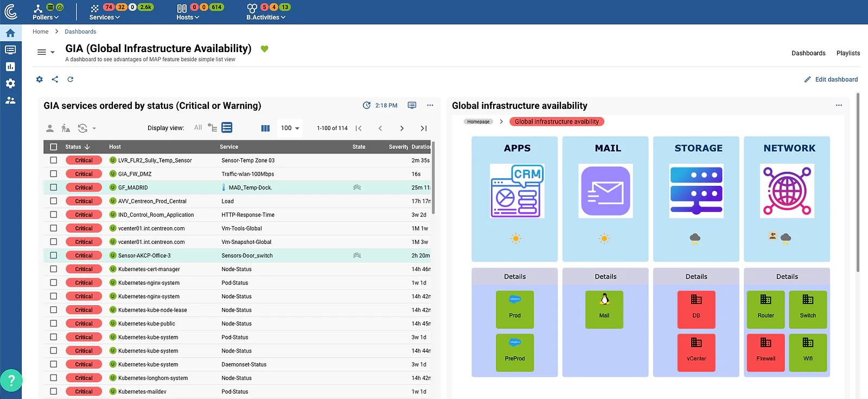
Task: Expand the B.Activities dropdown in the top bar
Action: tap(266, 17)
